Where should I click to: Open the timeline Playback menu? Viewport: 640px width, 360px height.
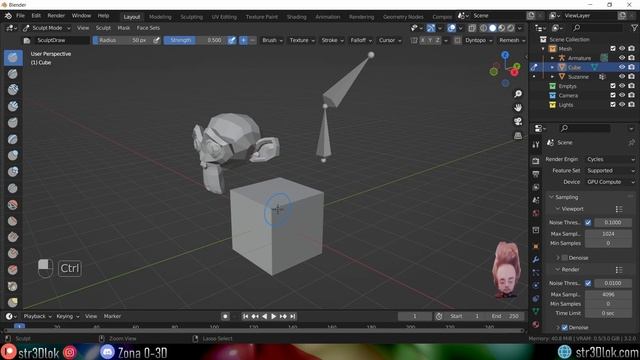point(37,316)
